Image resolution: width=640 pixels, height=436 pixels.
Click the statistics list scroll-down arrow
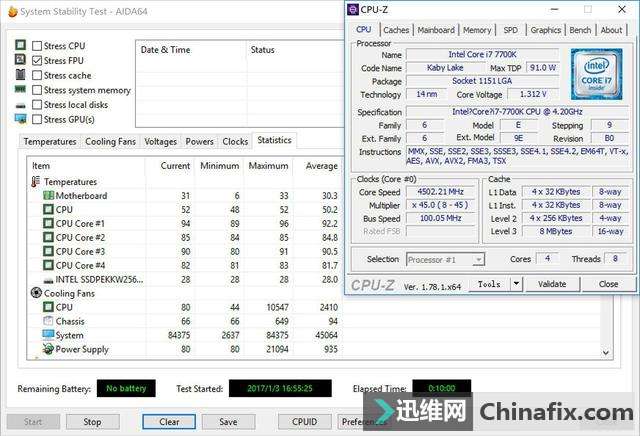click(x=606, y=353)
